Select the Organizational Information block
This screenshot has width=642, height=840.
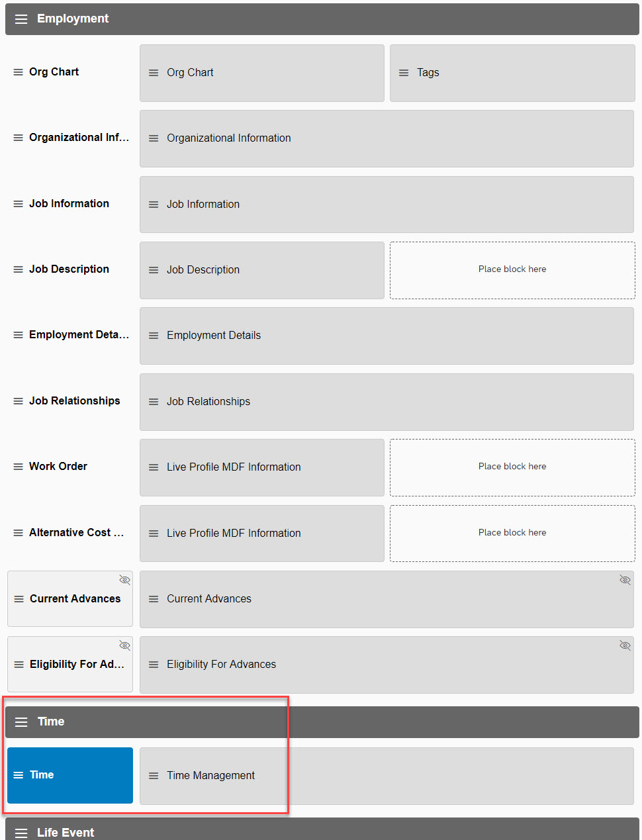coord(387,138)
